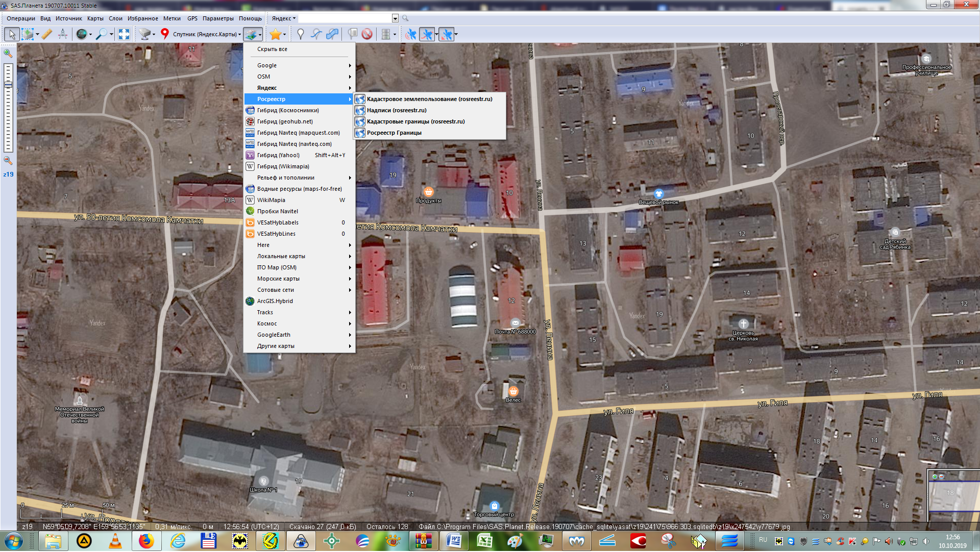Choose Росреестр Границы layer
The height and width of the screenshot is (552, 980).
[x=394, y=133]
